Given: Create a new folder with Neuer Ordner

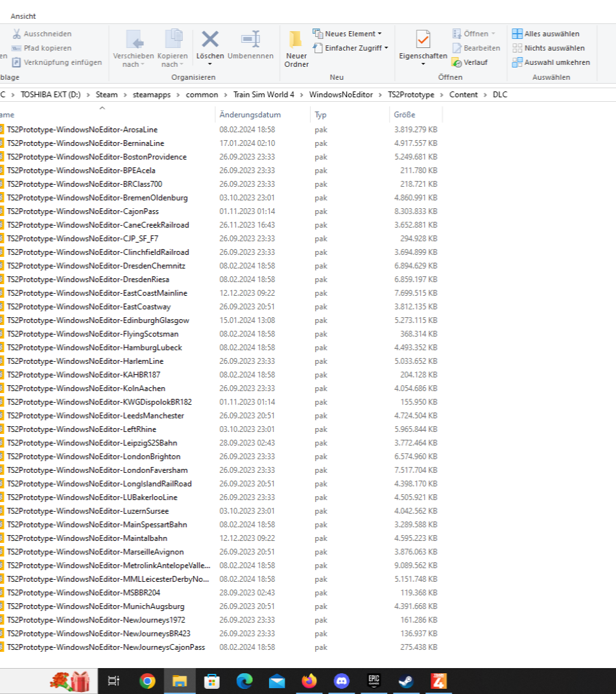Looking at the screenshot, I should [x=296, y=48].
